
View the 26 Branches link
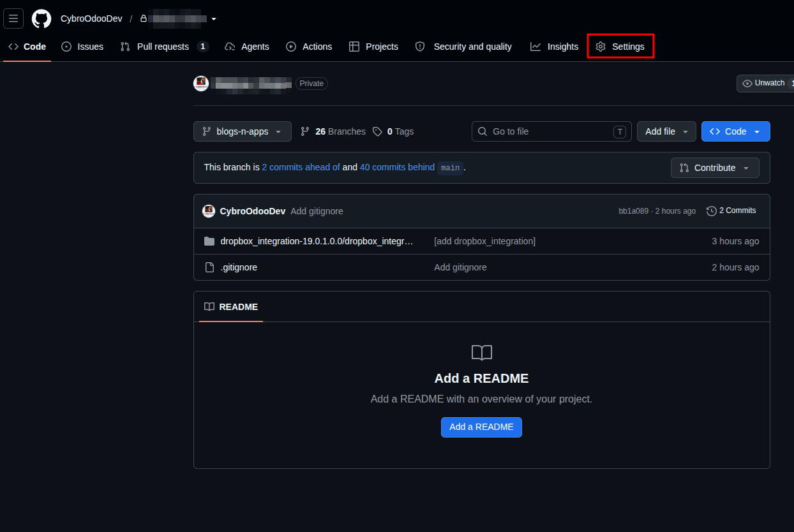[x=333, y=131]
